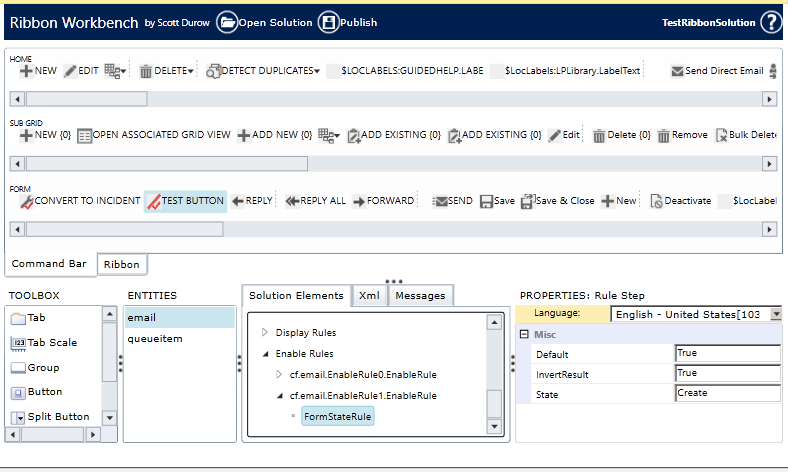This screenshot has width=788, height=472.
Task: Collapse the Misc properties section
Action: (x=524, y=334)
